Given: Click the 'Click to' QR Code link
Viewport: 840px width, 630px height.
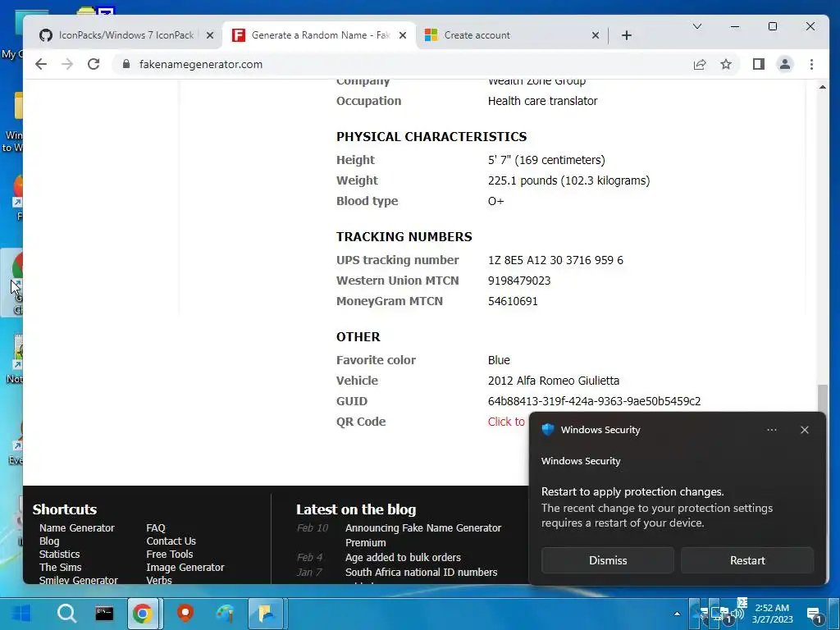Looking at the screenshot, I should click(x=506, y=422).
